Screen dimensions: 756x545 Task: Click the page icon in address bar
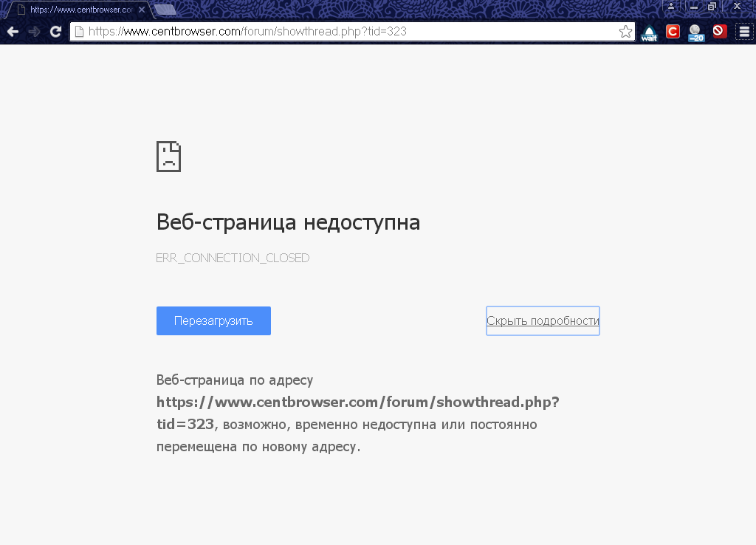[x=80, y=32]
